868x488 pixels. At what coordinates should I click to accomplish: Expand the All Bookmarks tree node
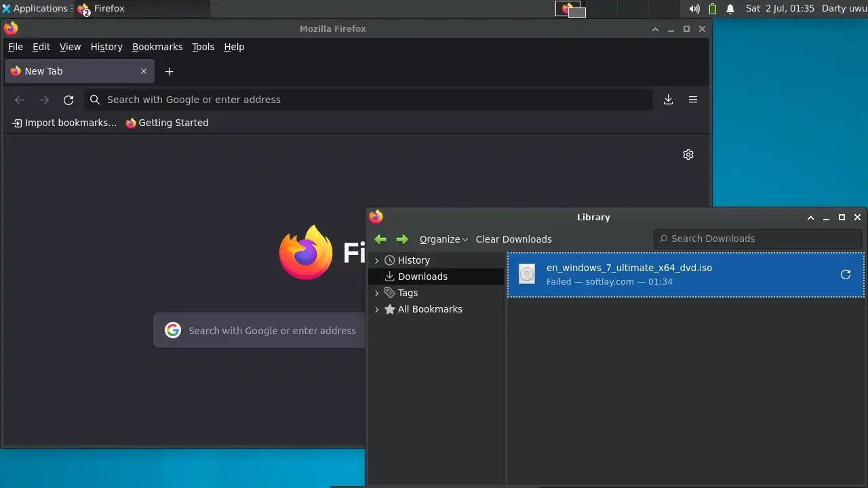click(377, 309)
